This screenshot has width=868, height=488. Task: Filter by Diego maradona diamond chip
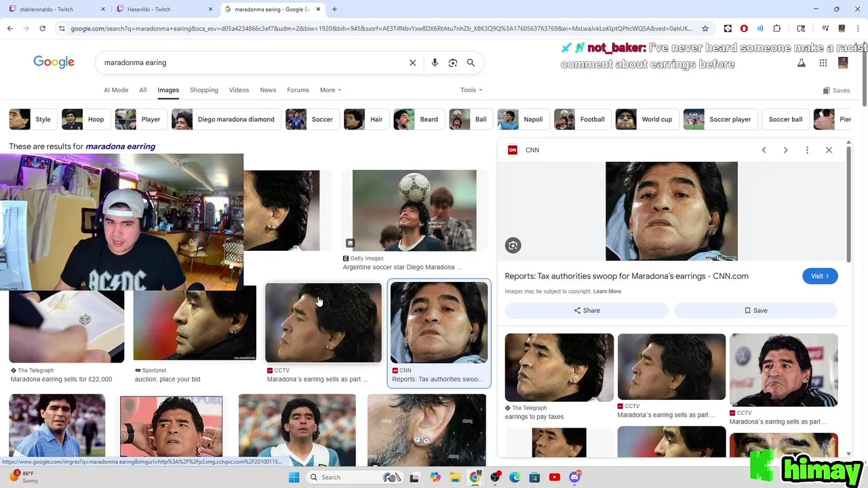[226, 119]
